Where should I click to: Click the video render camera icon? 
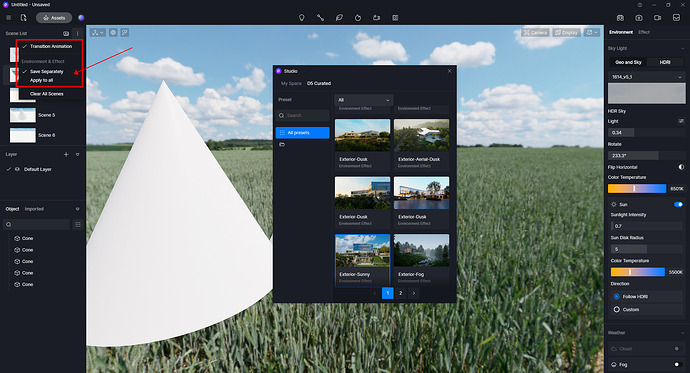(657, 18)
